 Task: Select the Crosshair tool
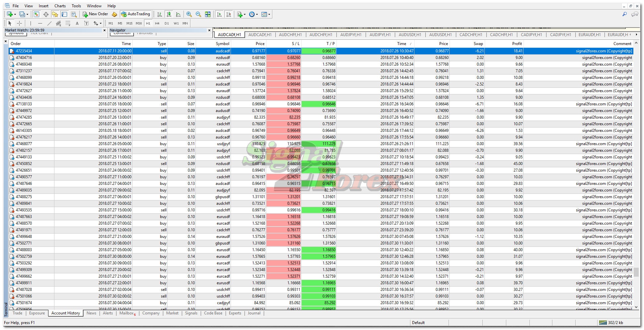click(19, 23)
